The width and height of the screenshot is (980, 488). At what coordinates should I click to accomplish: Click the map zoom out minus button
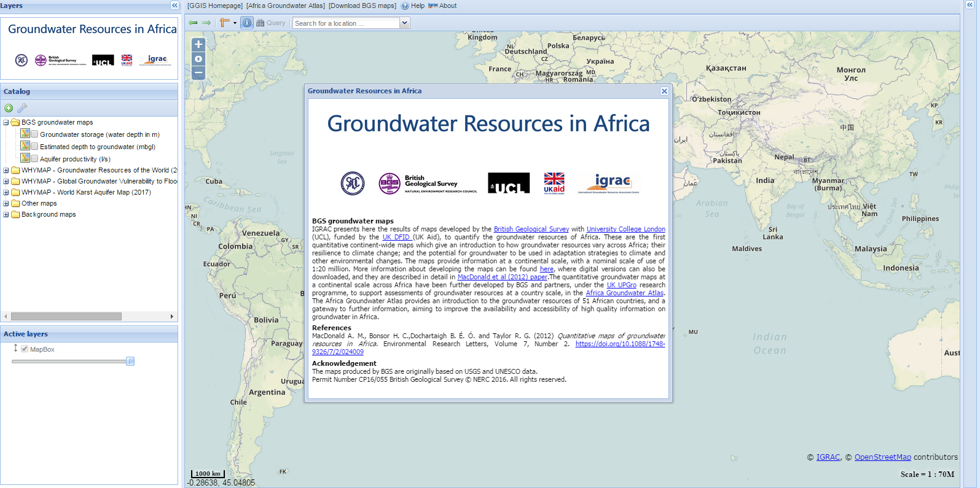(198, 73)
